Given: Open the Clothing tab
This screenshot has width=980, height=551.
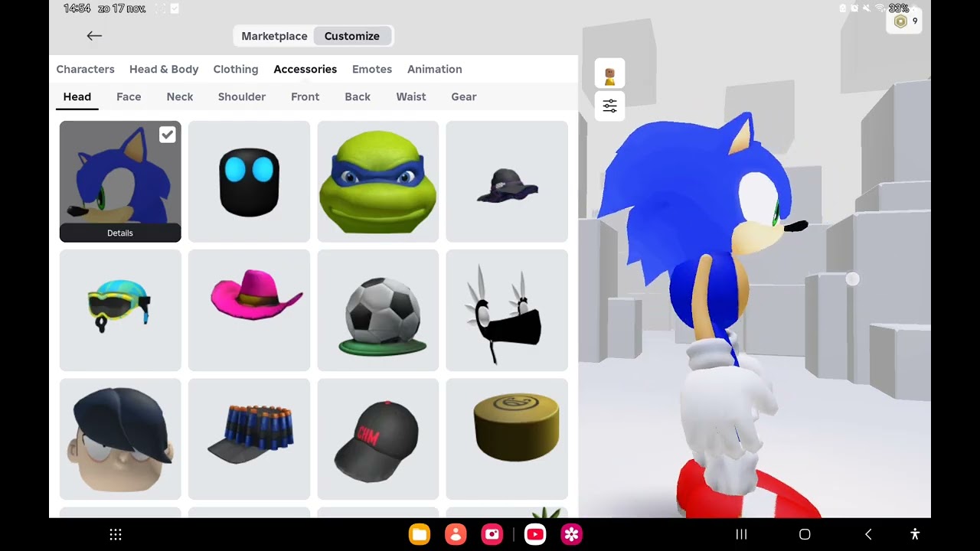Looking at the screenshot, I should tap(236, 69).
